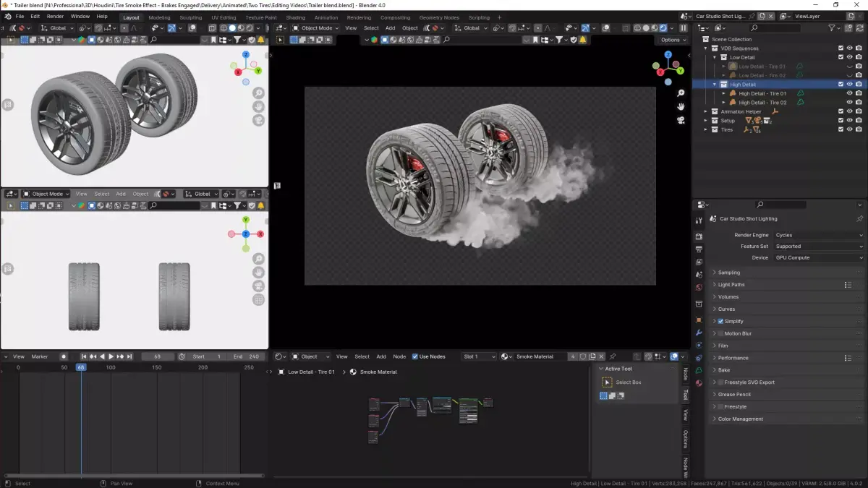Uncheck exclude checkbox for Animation Helper collection
868x488 pixels.
[841, 111]
